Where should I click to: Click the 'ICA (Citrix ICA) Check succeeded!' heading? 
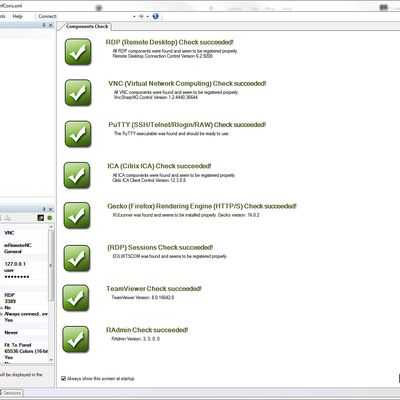[159, 166]
